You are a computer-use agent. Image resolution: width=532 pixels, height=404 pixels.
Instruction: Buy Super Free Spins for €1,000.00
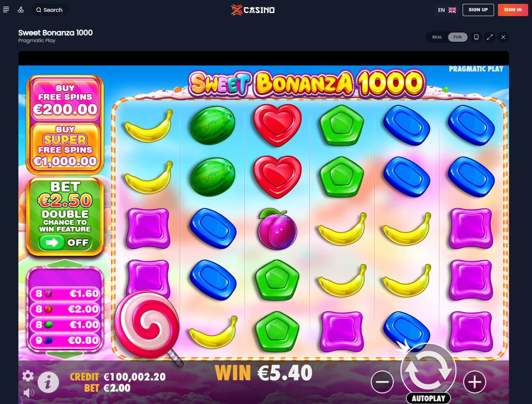pos(65,147)
